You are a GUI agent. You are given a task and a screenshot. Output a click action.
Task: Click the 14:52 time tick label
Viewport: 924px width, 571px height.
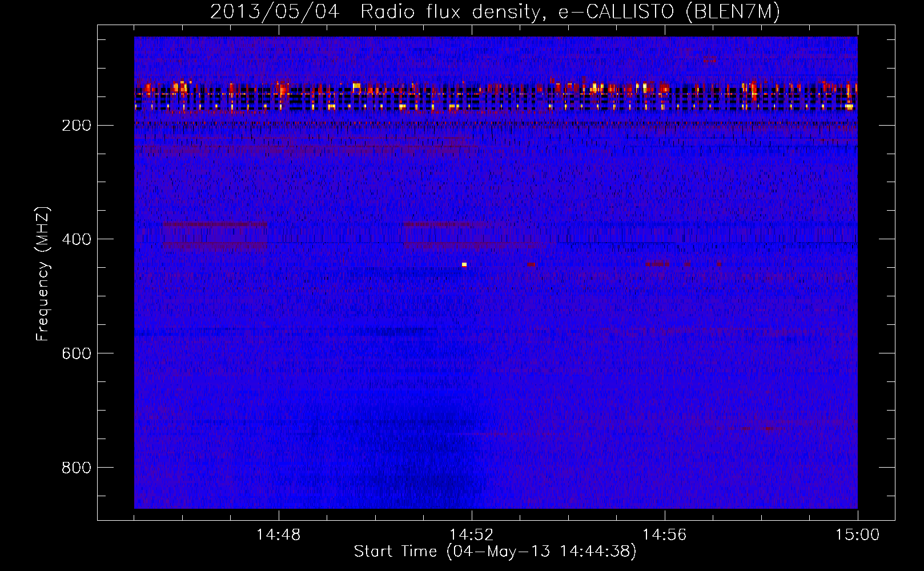[472, 535]
